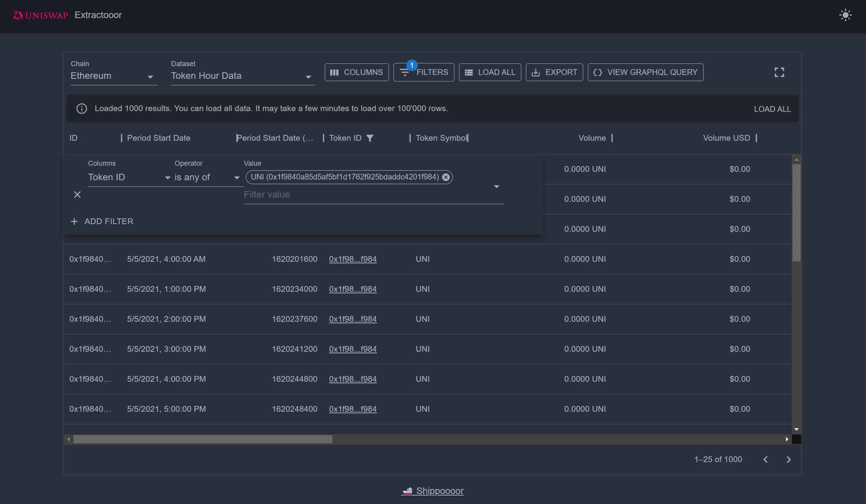Select the cell 5/5/2021, 3:00:00 PM
The image size is (866, 504).
(x=166, y=349)
